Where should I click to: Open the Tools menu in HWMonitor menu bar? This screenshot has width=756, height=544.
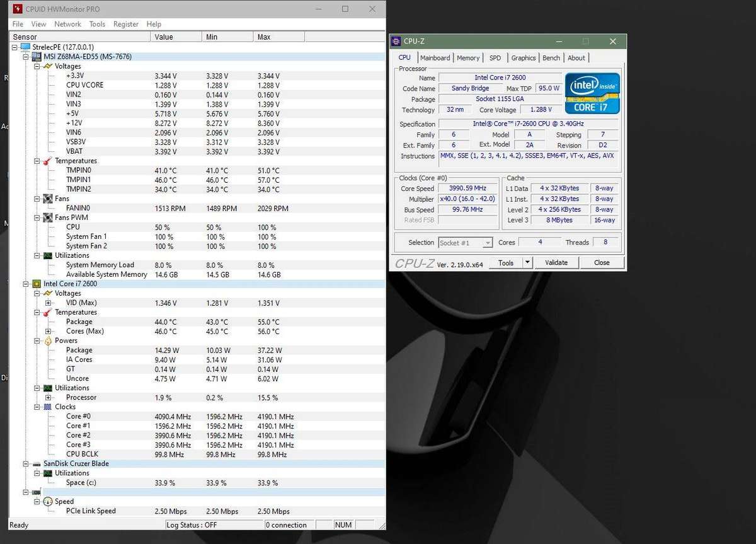click(97, 24)
